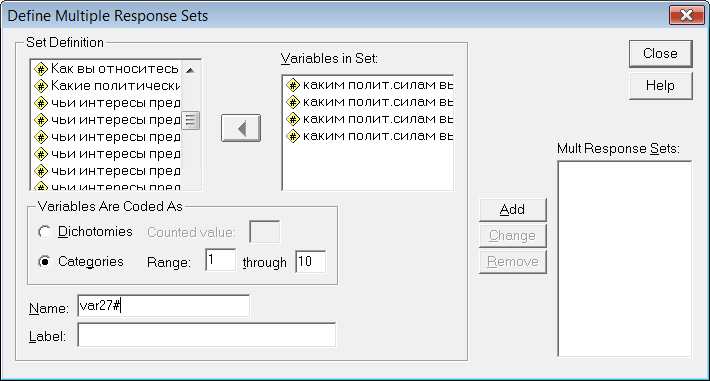
Task: Click scroll-up arrow of variable list
Action: [x=191, y=70]
